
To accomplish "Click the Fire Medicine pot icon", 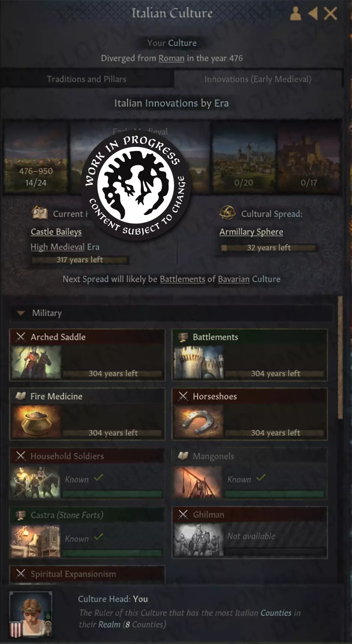I will point(36,421).
